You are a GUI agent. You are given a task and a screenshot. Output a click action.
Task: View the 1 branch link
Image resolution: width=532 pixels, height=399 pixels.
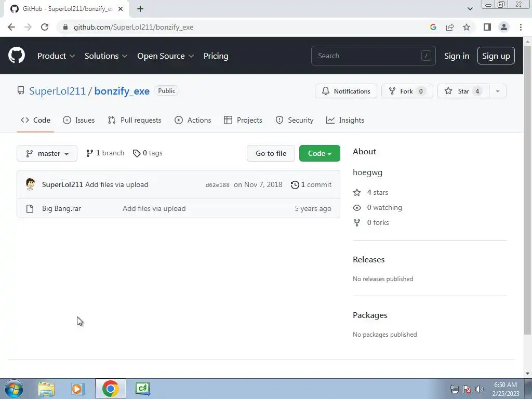click(x=105, y=153)
